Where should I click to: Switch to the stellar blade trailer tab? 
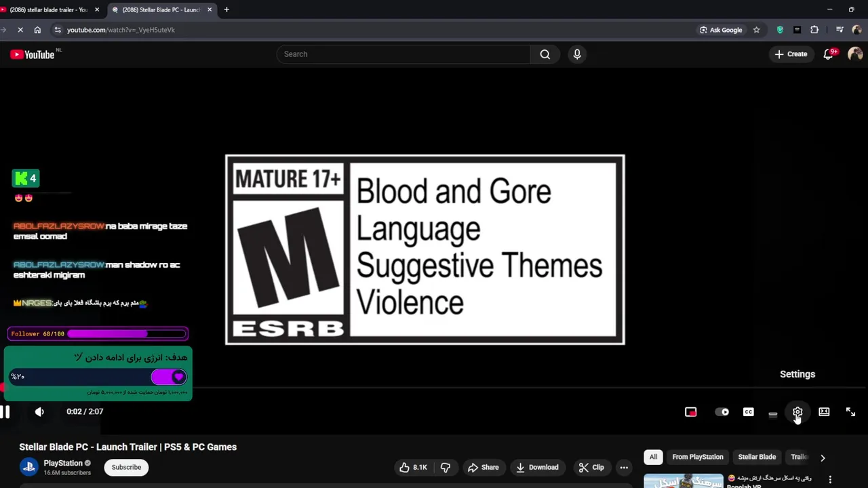click(47, 9)
